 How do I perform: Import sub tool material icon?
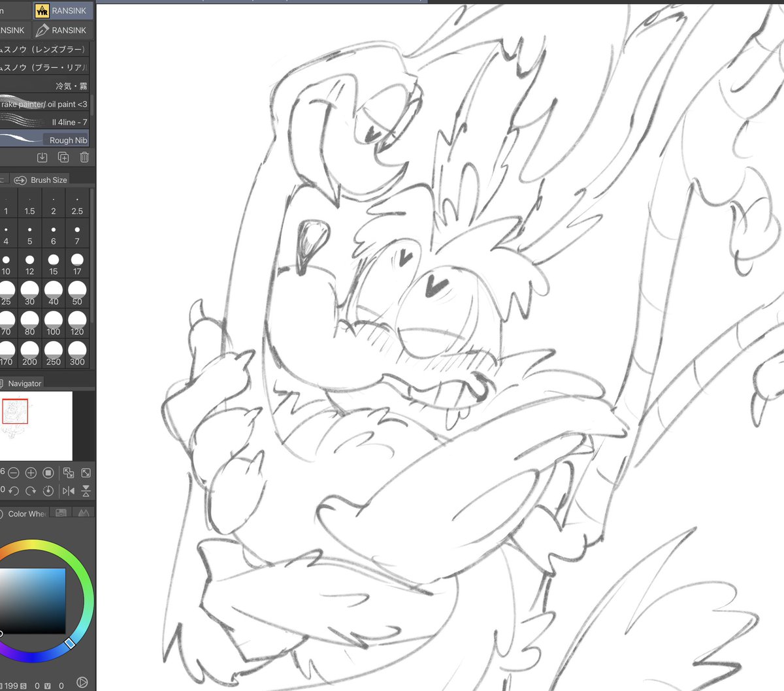[42, 157]
